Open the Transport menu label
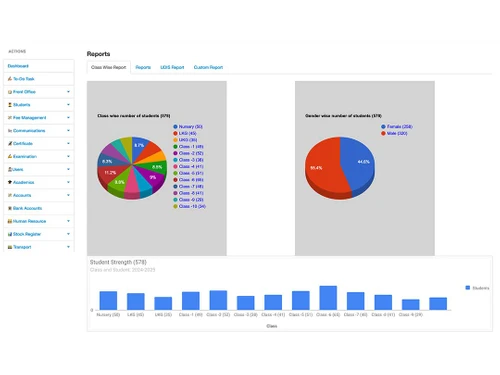 point(22,247)
